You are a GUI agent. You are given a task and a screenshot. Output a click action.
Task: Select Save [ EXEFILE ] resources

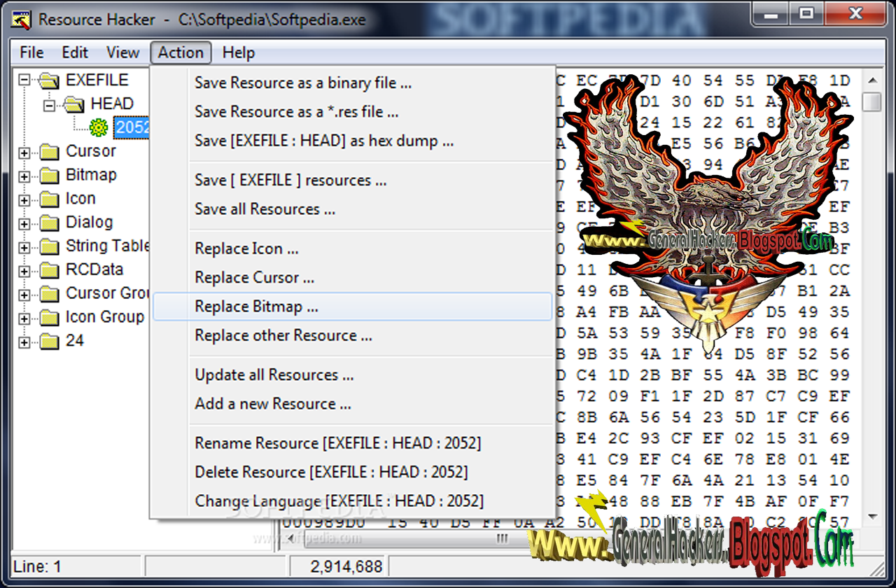(353, 180)
